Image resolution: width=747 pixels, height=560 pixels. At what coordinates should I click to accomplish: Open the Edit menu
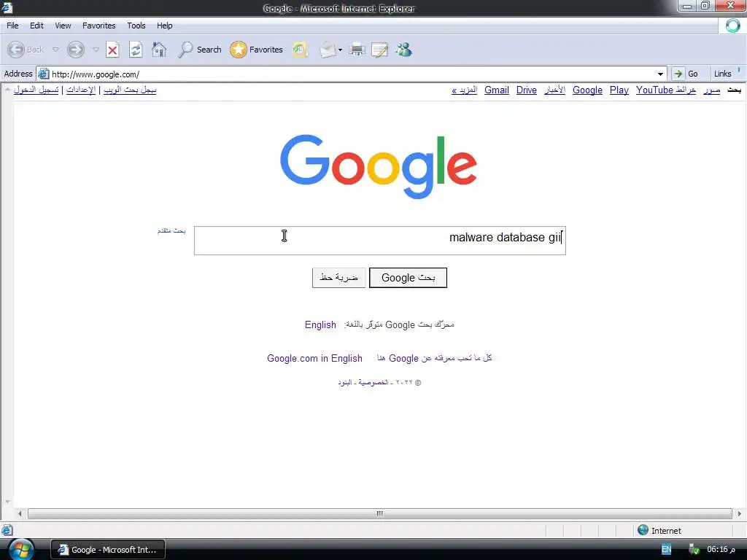coord(36,26)
